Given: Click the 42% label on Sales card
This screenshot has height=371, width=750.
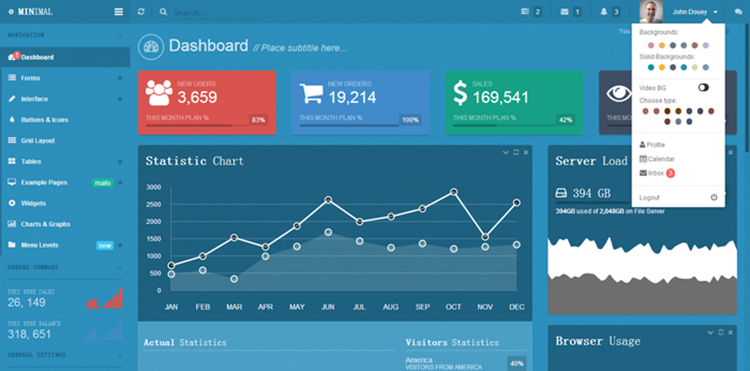Looking at the screenshot, I should 566,120.
